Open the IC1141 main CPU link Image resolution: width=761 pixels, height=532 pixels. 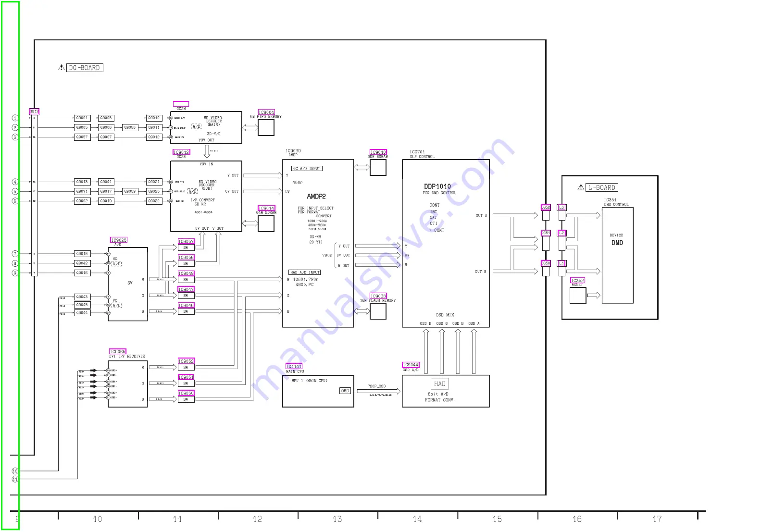click(294, 366)
